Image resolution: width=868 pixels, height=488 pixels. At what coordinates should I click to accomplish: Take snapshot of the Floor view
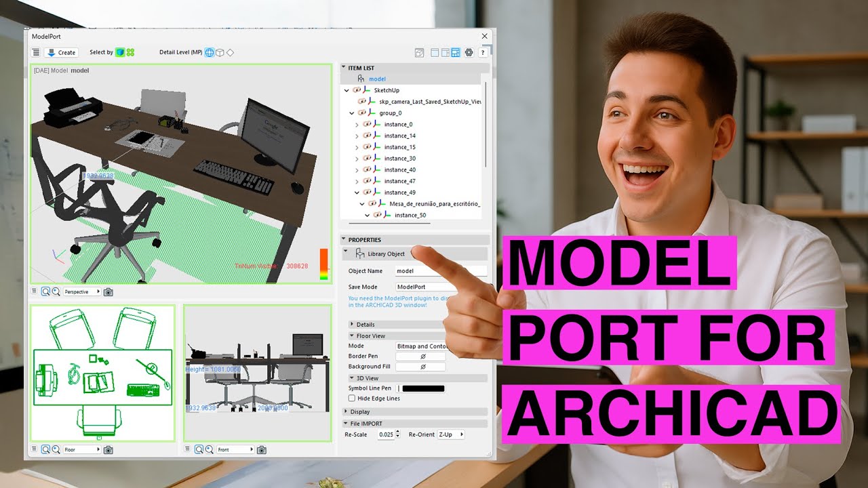pyautogui.click(x=108, y=449)
